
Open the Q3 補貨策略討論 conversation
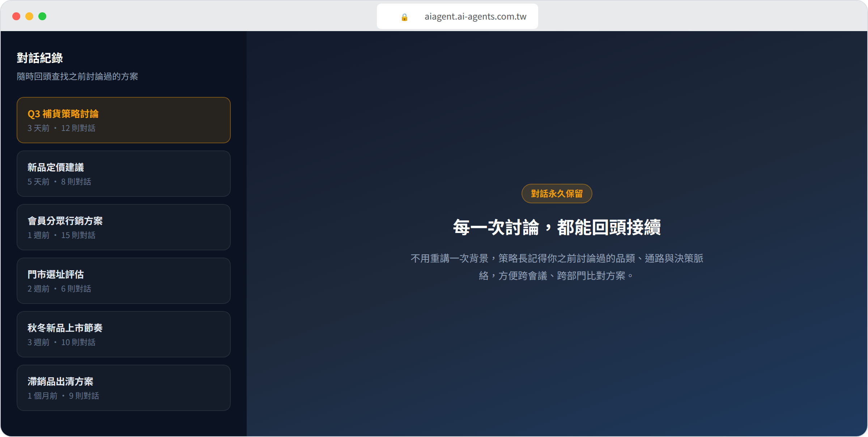tap(124, 120)
